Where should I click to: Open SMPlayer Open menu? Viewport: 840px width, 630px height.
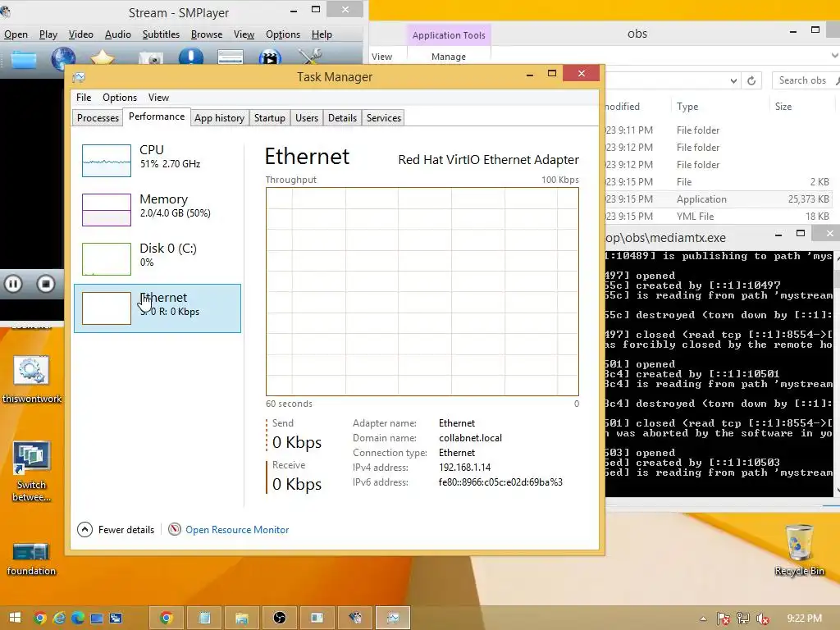point(16,34)
